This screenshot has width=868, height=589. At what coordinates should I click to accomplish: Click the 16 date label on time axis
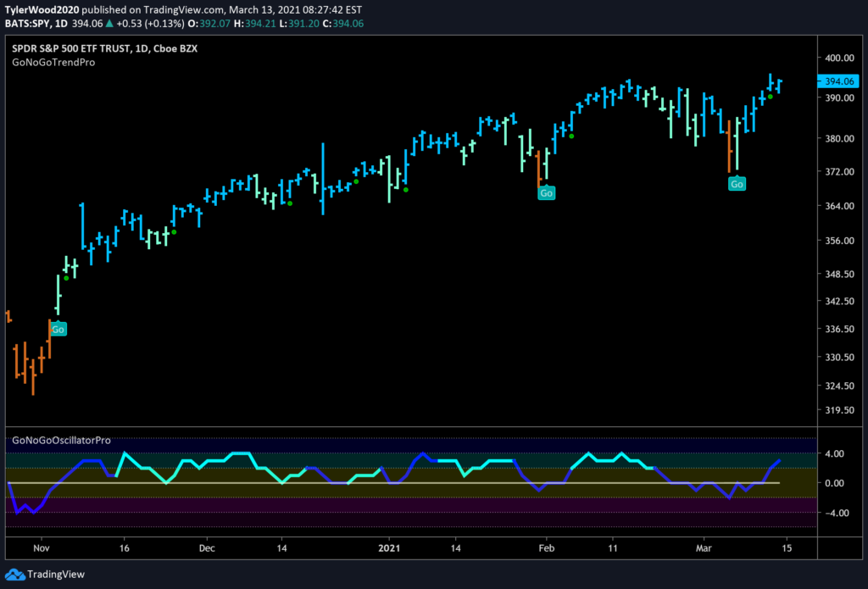(124, 548)
